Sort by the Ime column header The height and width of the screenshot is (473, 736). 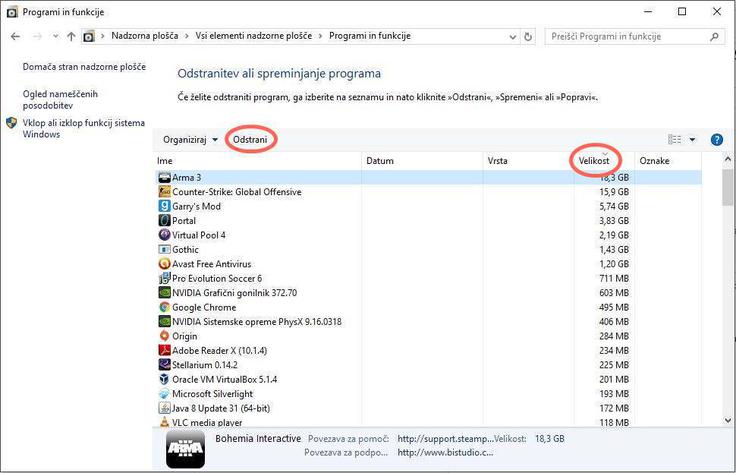(x=257, y=161)
